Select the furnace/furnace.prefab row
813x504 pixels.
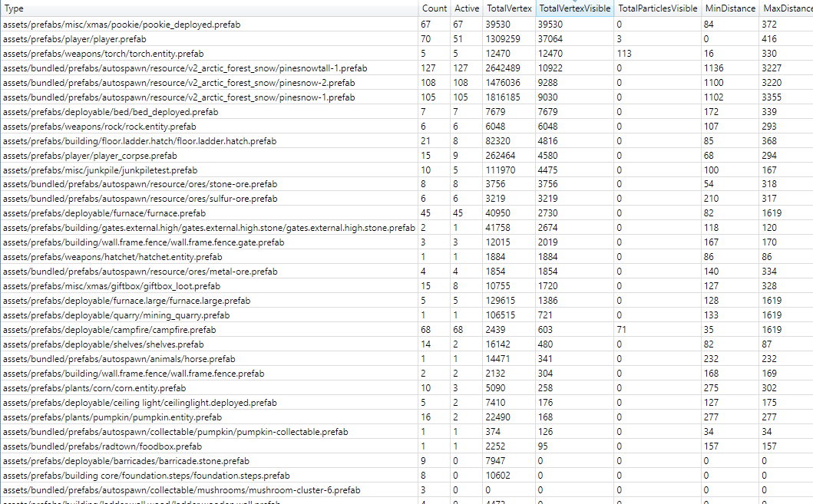407,213
